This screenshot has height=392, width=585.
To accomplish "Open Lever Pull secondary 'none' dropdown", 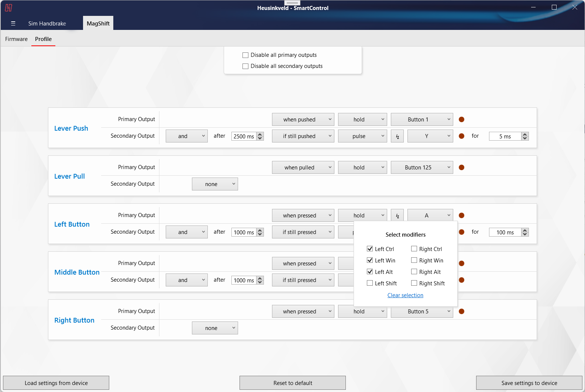I will click(x=215, y=184).
